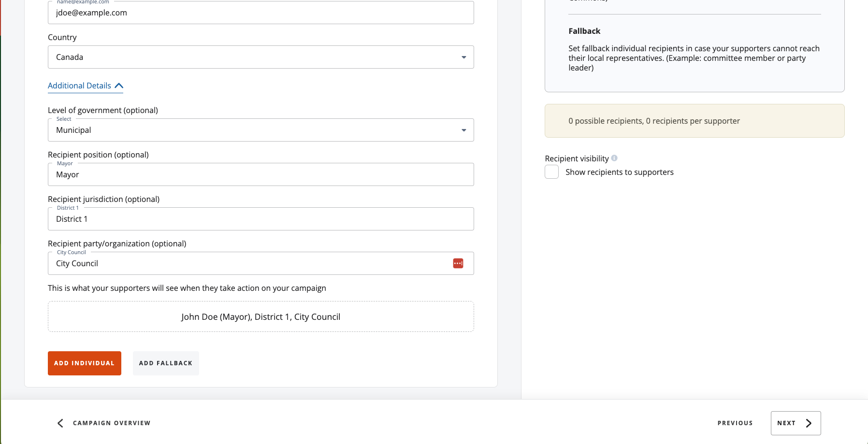Screen dimensions: 868x444
Task: Click the Fallback heading in help panel
Action: pyautogui.click(x=584, y=31)
